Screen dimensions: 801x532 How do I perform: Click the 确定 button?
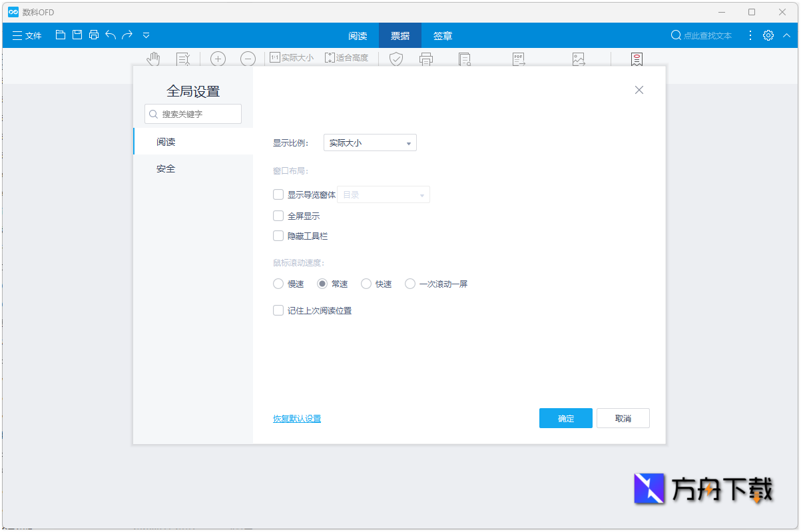(566, 418)
